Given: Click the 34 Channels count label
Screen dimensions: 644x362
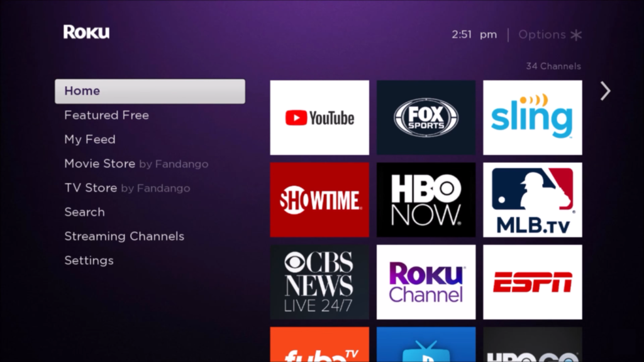Looking at the screenshot, I should coord(553,66).
